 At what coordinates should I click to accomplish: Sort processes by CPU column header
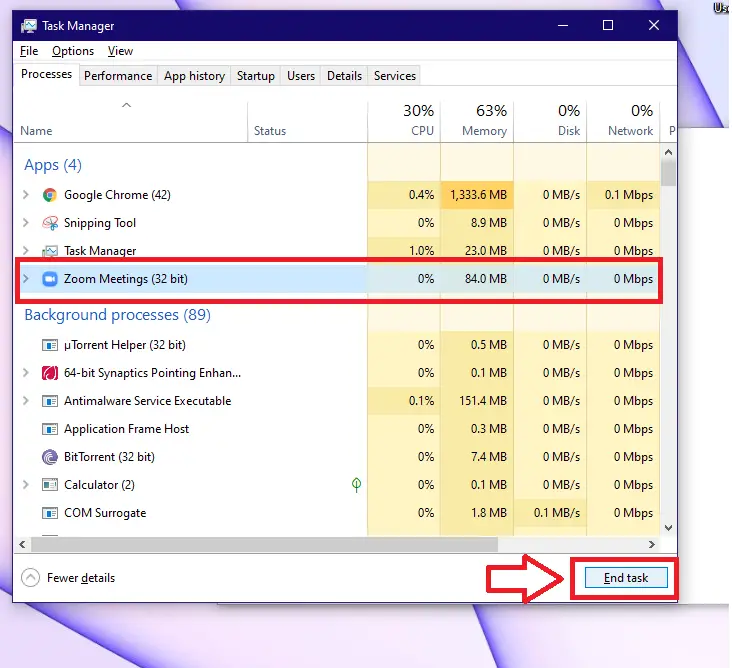coord(404,120)
